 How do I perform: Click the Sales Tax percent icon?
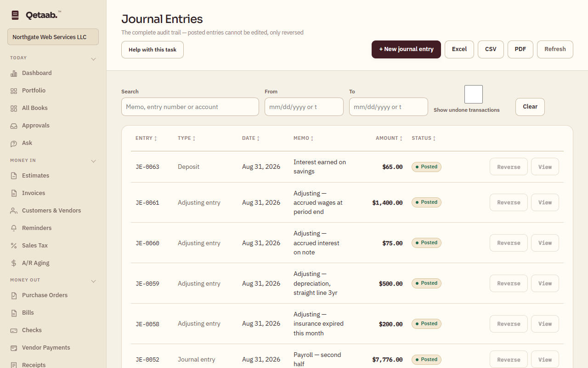14,246
